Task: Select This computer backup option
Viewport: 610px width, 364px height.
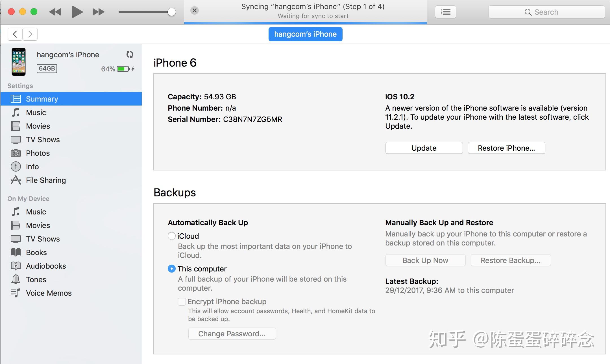Action: 171,269
